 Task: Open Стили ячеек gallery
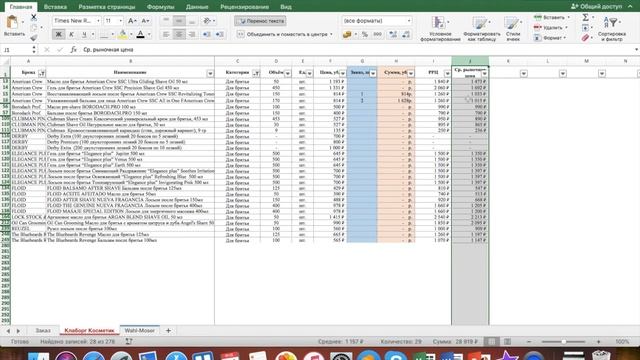pos(513,29)
